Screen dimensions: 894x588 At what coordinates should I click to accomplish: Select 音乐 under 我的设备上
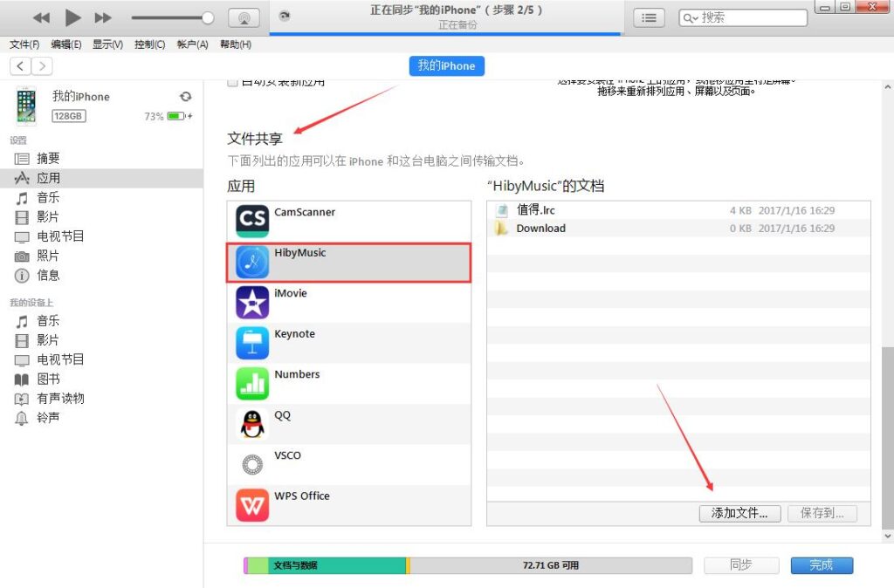click(x=101, y=321)
